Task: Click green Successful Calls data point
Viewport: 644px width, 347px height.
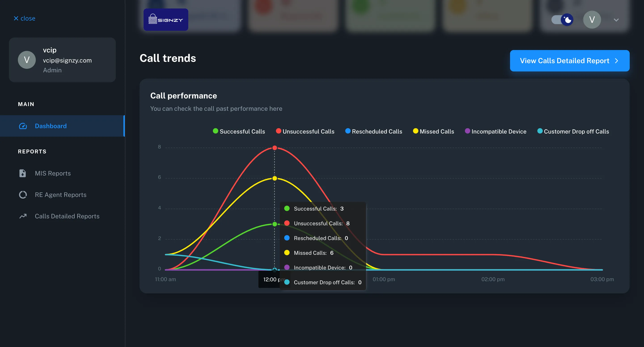Action: [275, 224]
